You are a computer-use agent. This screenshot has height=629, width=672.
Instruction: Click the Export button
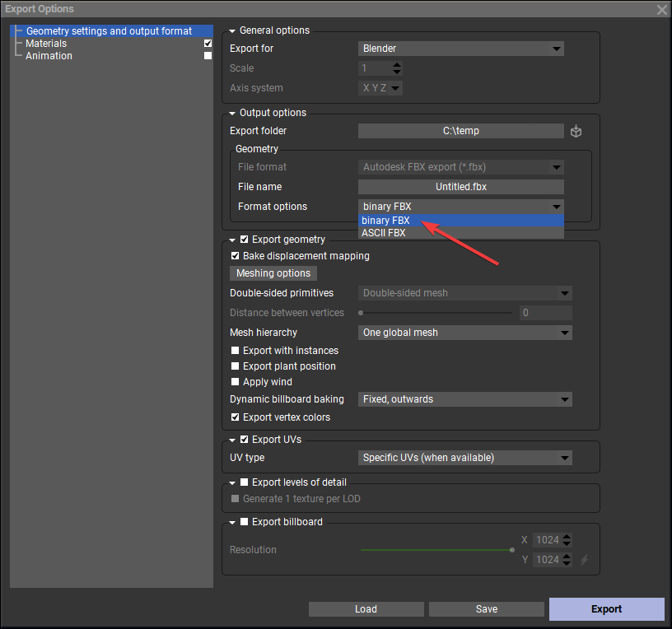pos(606,609)
